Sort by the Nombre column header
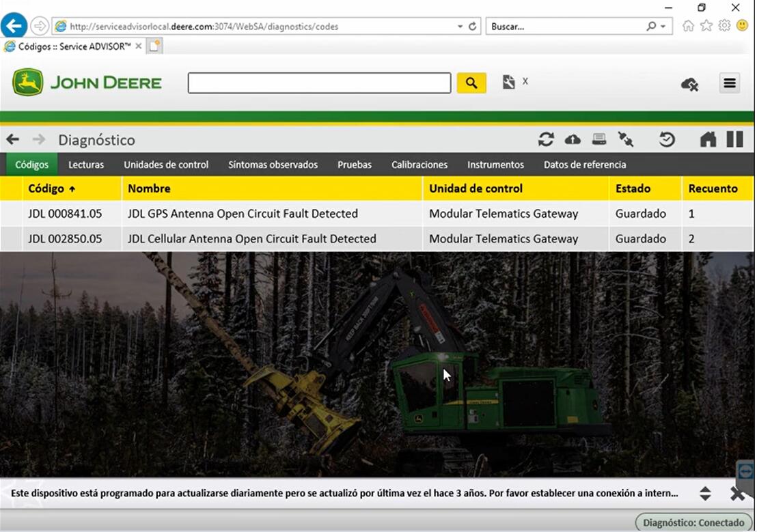The height and width of the screenshot is (532, 757). (272, 188)
